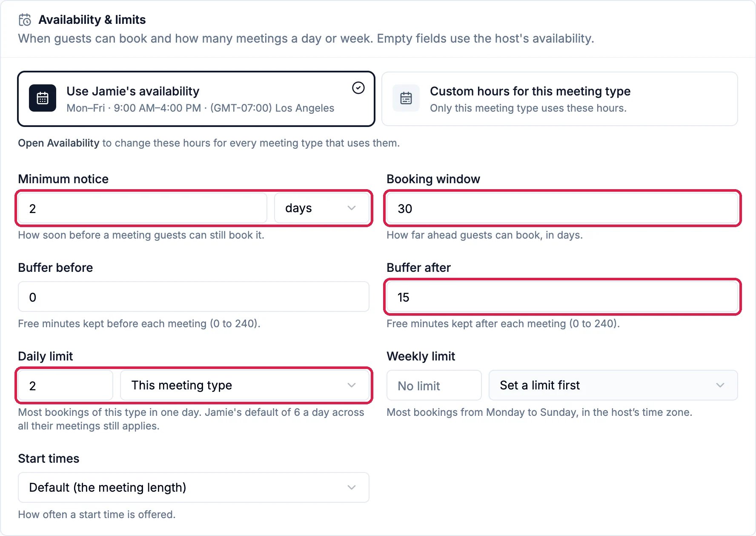Click the dark calendar icon beside Jamie's availability
756x536 pixels.
click(x=43, y=98)
